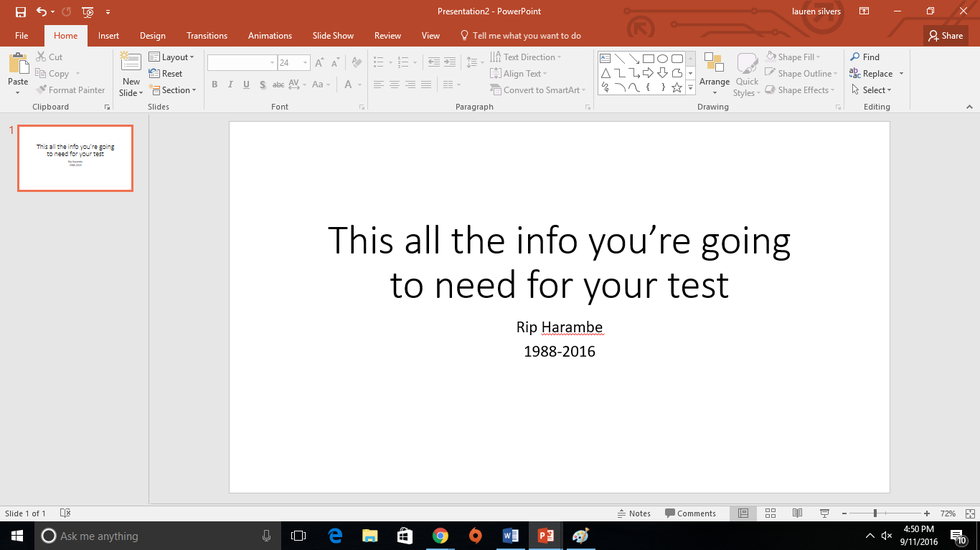
Task: Click the zoom slider handle
Action: 875,513
